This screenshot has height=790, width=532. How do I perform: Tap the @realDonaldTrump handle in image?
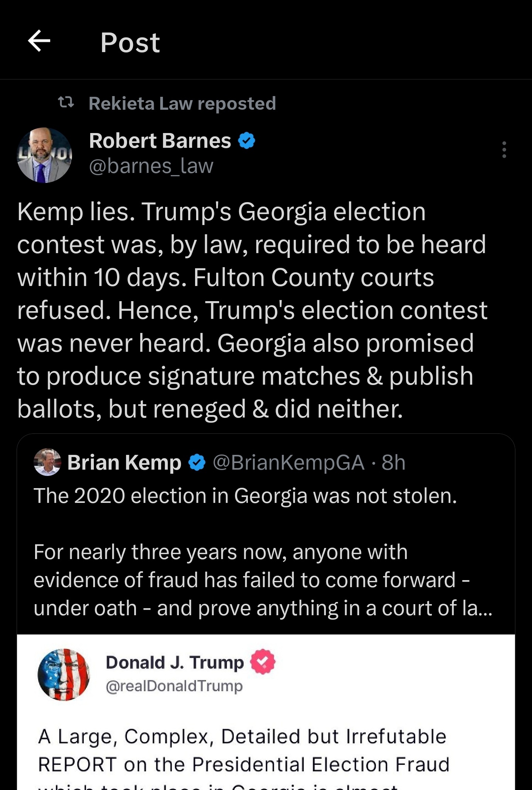174,686
